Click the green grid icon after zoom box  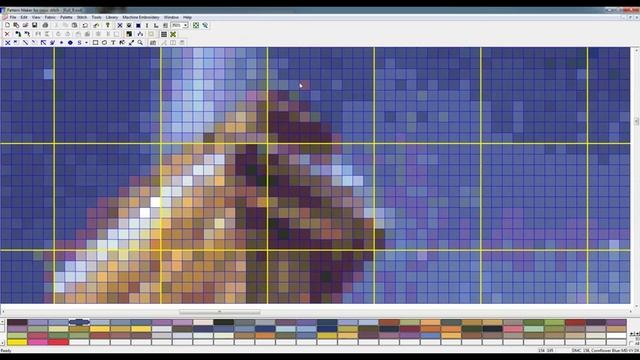tap(196, 25)
